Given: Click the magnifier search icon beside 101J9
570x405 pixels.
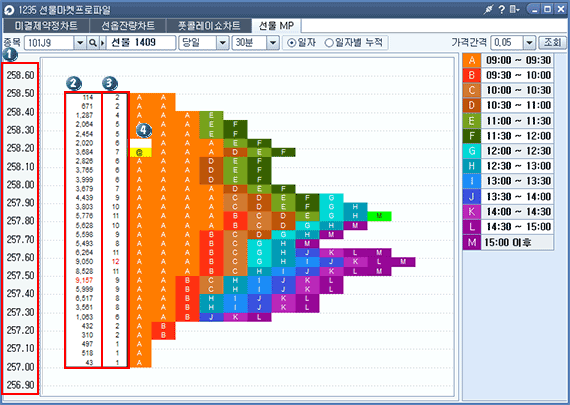Looking at the screenshot, I should tap(93, 43).
